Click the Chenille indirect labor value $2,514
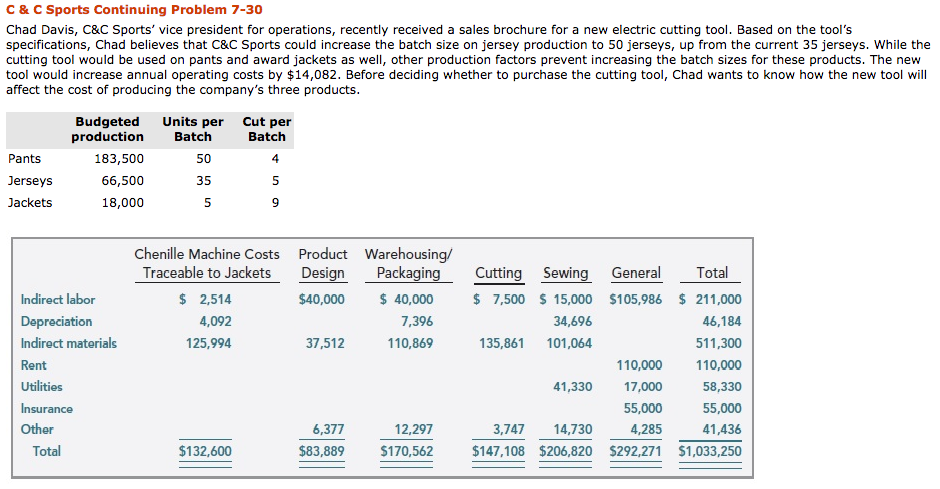940x489 pixels. point(205,300)
